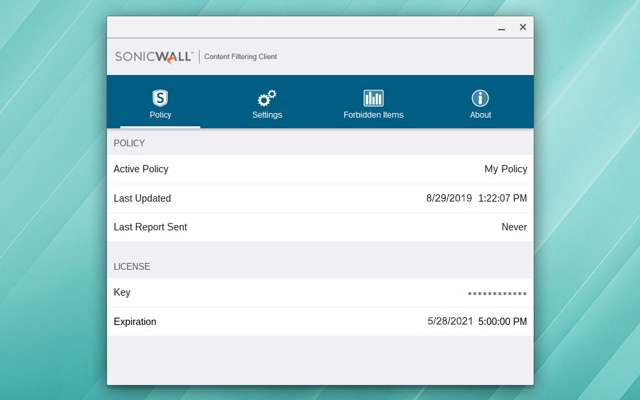Click the SonicWall logo
640x400 pixels.
[x=153, y=57]
